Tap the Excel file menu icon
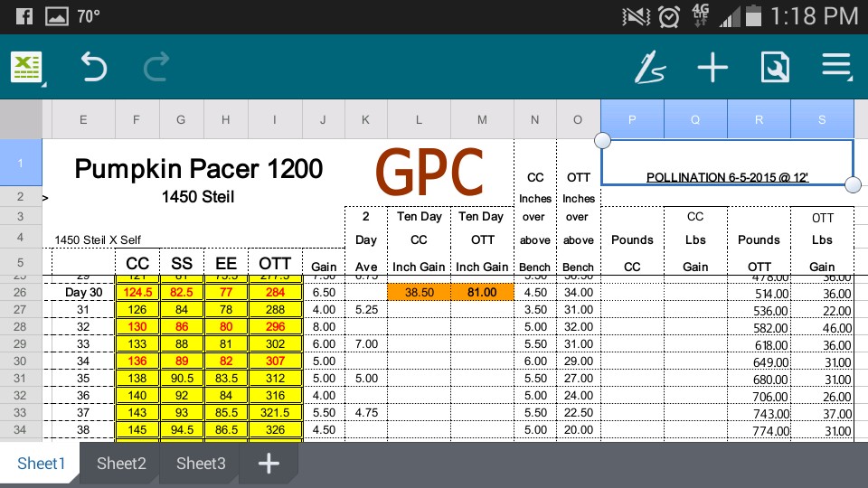The height and width of the screenshot is (488, 868). tap(26, 68)
